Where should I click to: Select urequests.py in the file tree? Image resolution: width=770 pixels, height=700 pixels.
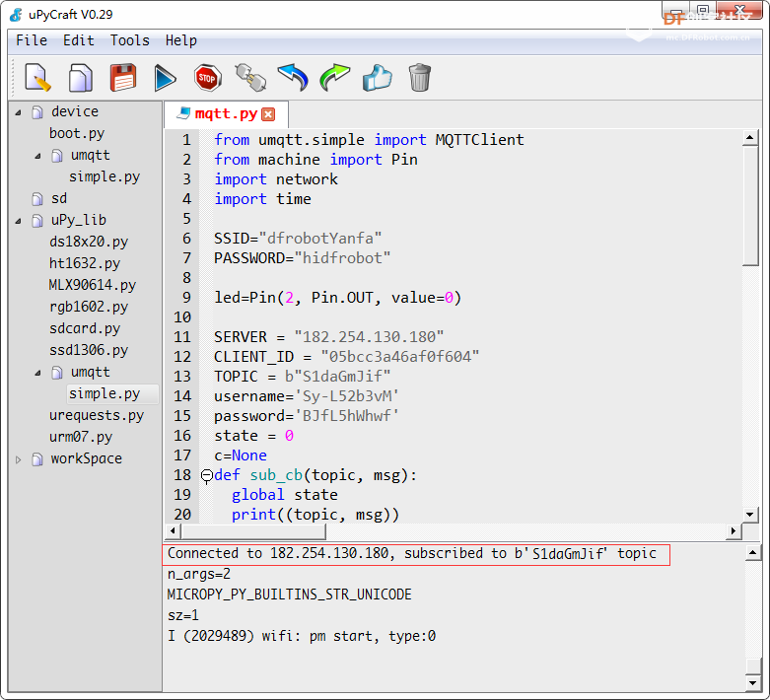coord(97,416)
